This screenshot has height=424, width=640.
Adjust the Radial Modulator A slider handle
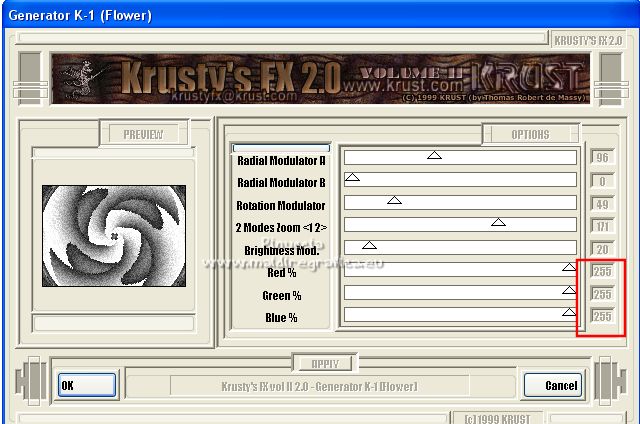point(434,155)
